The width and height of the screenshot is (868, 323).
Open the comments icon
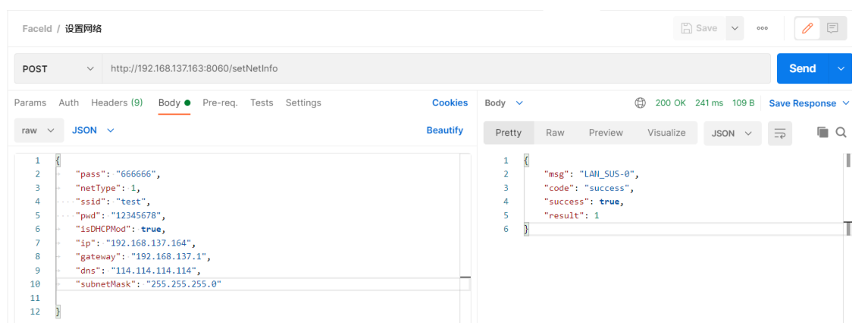click(x=832, y=28)
